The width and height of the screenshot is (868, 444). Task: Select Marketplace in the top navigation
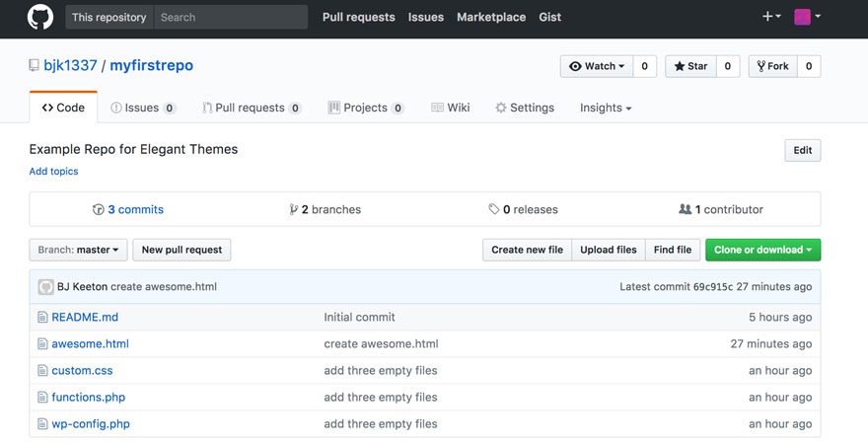point(491,17)
